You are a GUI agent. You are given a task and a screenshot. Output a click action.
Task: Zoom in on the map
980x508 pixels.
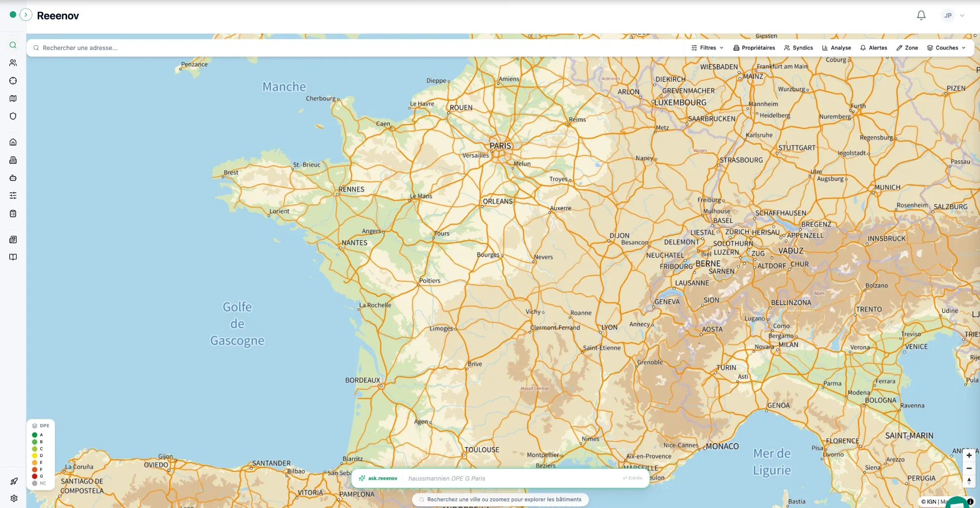coord(969,456)
